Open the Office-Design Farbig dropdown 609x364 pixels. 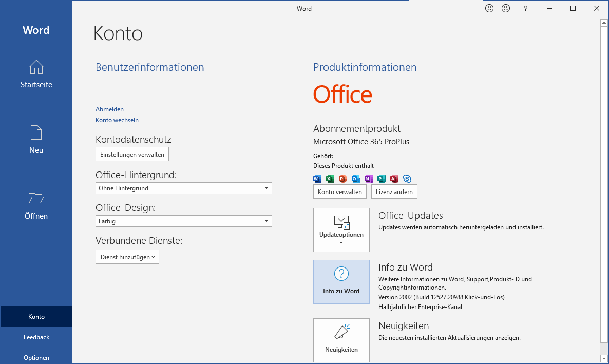tap(183, 221)
